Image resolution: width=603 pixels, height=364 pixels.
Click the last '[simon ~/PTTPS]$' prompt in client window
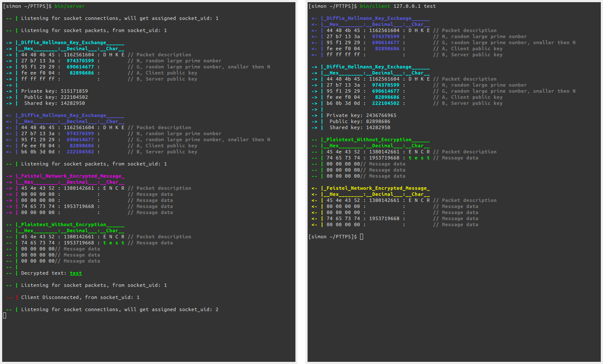click(332, 237)
